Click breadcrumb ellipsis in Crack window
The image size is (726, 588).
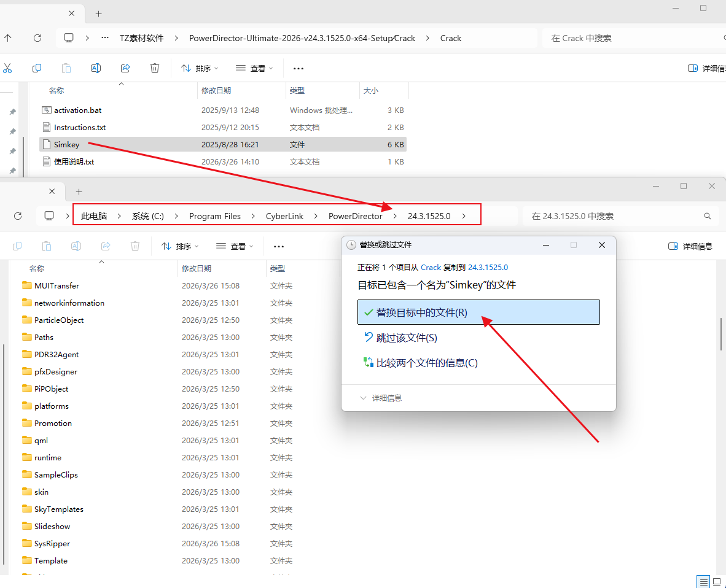[x=105, y=38]
